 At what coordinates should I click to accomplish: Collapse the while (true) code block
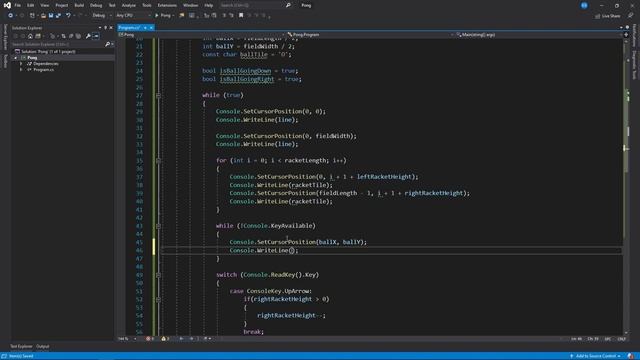pos(158,95)
